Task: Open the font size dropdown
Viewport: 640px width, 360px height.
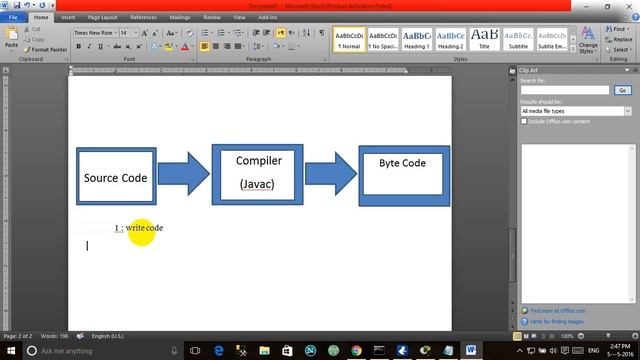Action: tap(136, 33)
